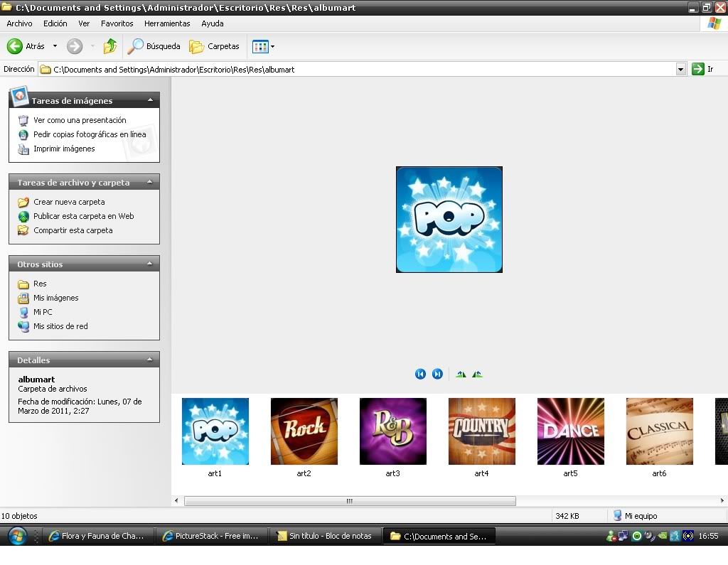Image resolution: width=728 pixels, height=565 pixels.
Task: Click Pedir copias fotográficas en línea
Action: 90,134
